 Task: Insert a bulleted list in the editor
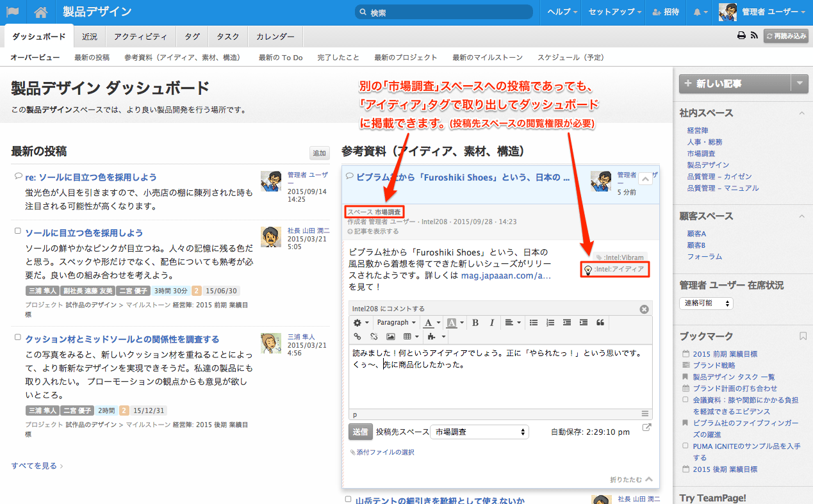pos(534,323)
